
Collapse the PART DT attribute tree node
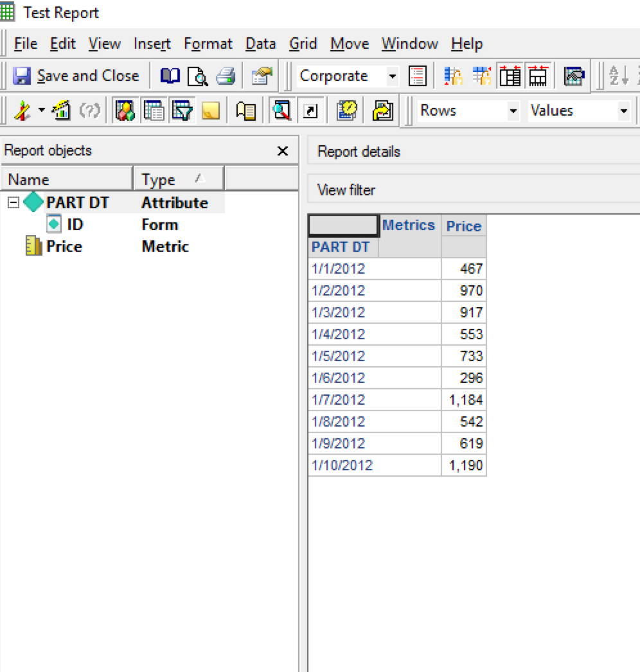13,203
